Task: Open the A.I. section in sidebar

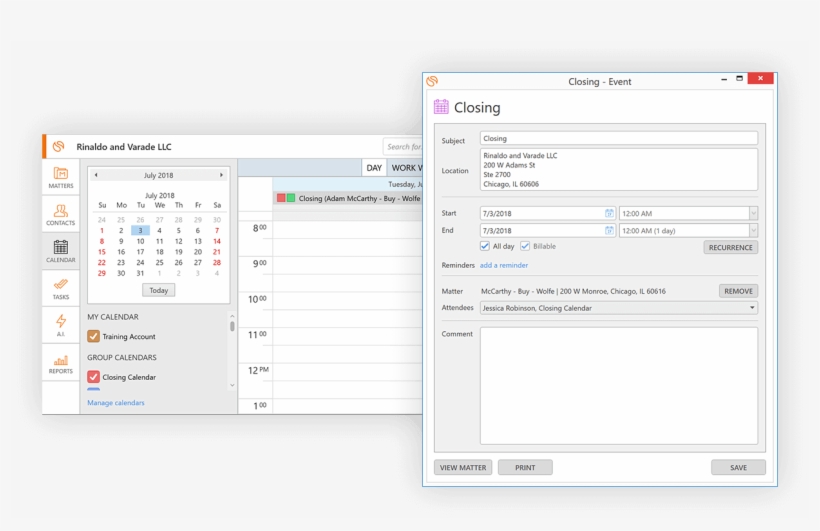Action: (61, 325)
